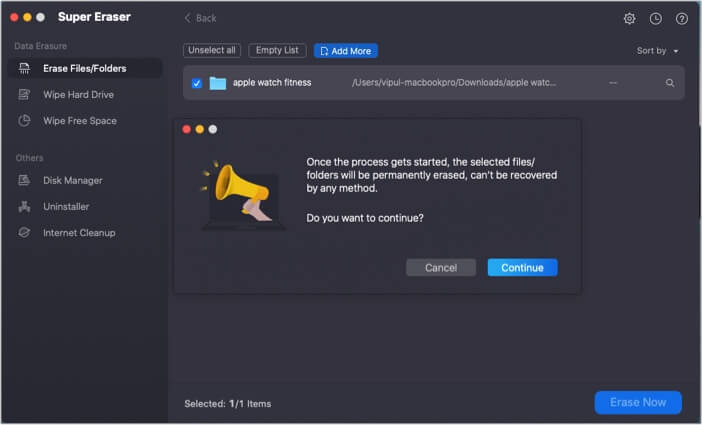The height and width of the screenshot is (425, 702).
Task: Click the megaphone illustration in the dialog
Action: (242, 196)
